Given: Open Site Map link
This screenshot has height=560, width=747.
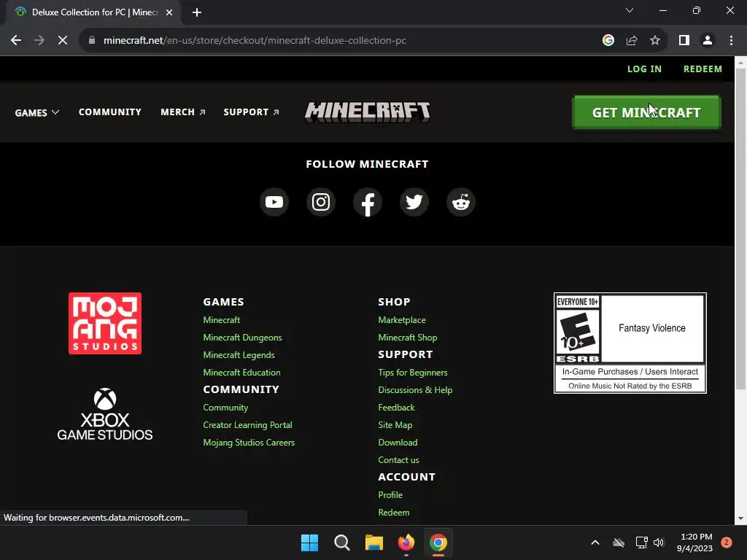Looking at the screenshot, I should click(395, 425).
